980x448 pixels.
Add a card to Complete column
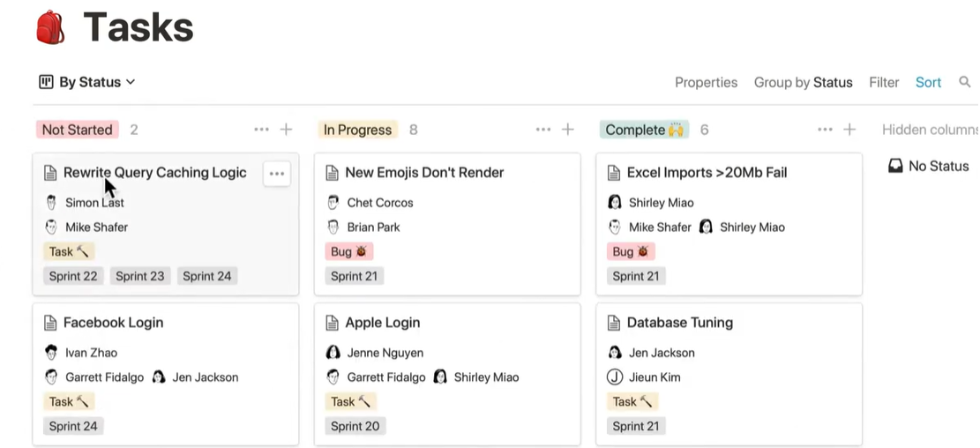coord(849,130)
